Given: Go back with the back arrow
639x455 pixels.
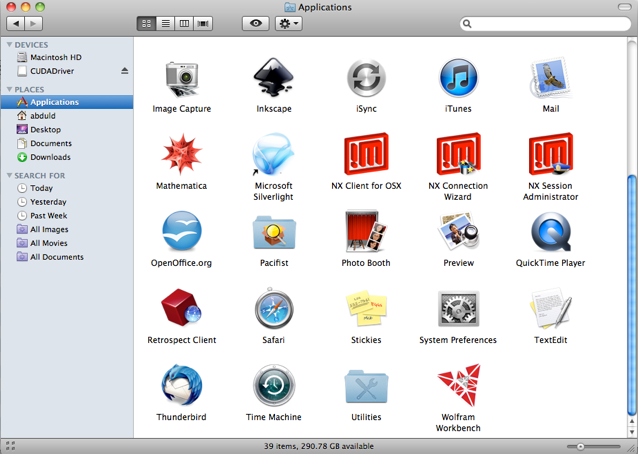Looking at the screenshot, I should (x=16, y=24).
